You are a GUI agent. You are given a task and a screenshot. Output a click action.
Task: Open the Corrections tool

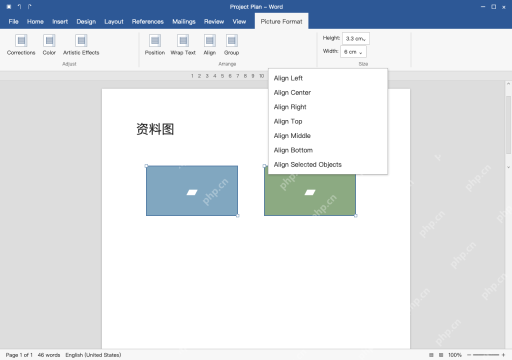[21, 45]
